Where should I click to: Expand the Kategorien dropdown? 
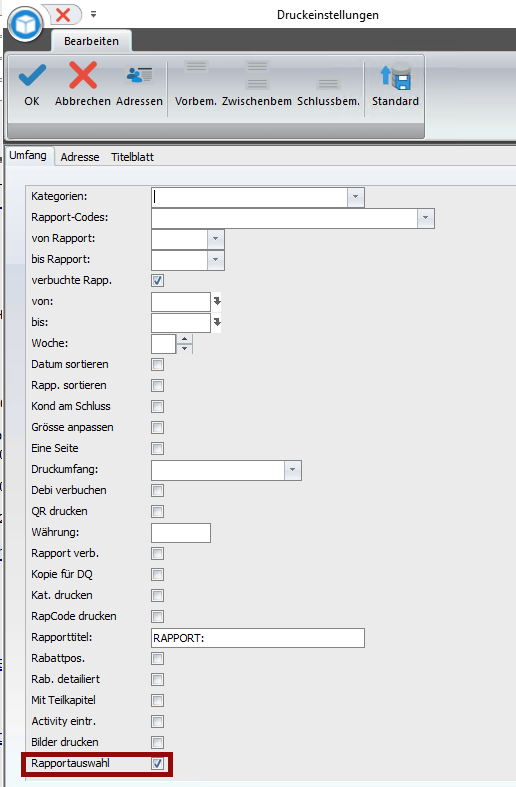[355, 197]
